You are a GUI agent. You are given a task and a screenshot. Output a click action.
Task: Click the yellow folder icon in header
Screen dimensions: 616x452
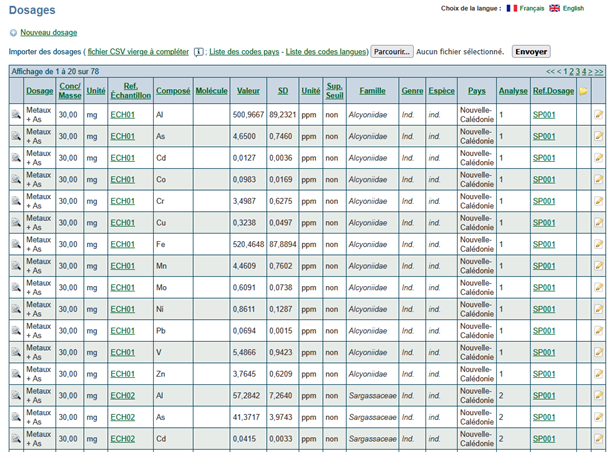[x=583, y=91]
